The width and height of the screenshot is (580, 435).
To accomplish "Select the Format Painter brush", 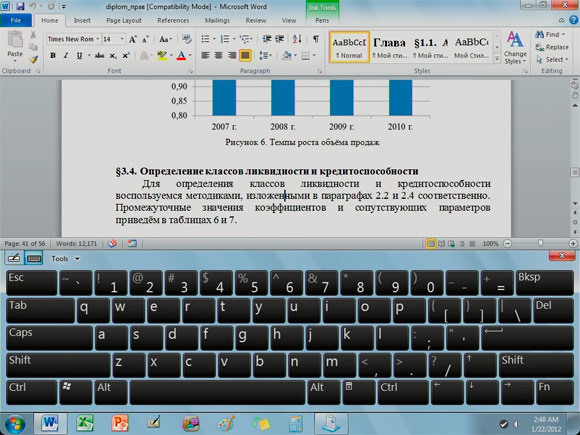I will pos(34,59).
